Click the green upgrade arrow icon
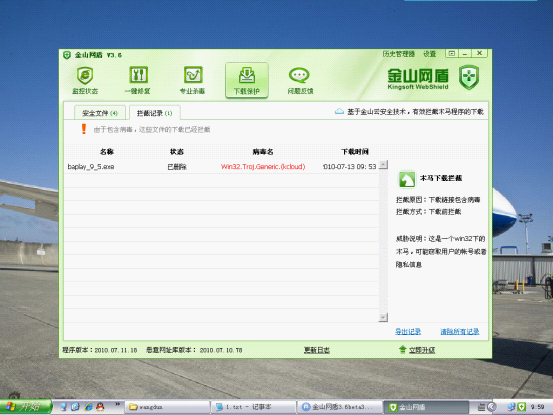 click(x=402, y=349)
